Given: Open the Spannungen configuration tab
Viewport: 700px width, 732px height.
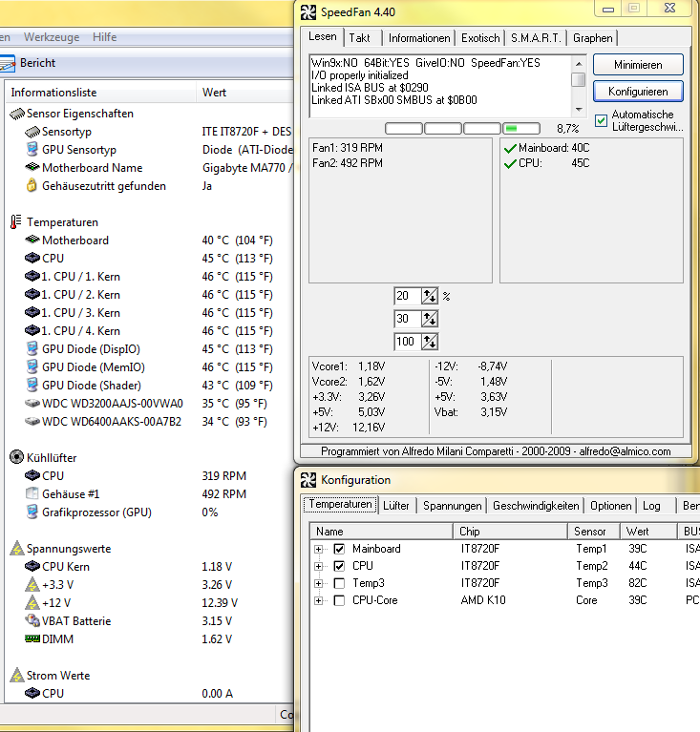Looking at the screenshot, I should click(452, 506).
